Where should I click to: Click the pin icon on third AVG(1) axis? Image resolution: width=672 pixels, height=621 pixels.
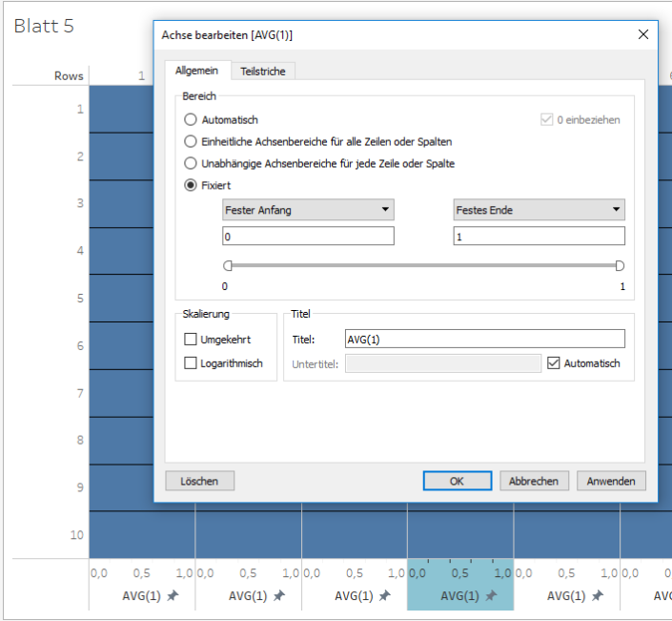[385, 595]
